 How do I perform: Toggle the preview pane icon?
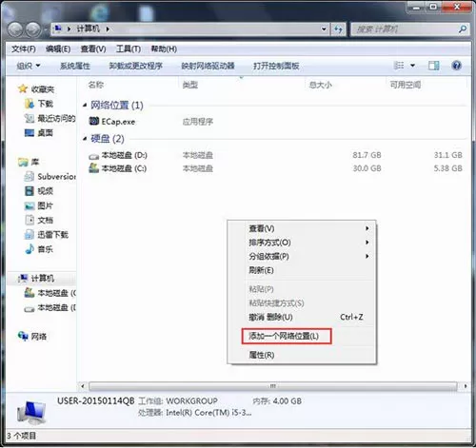pyautogui.click(x=433, y=66)
